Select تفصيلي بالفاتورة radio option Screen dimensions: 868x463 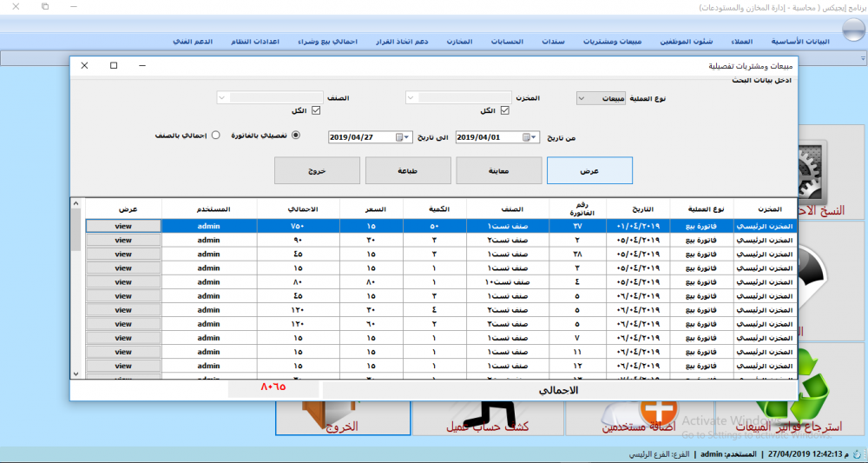click(x=296, y=136)
